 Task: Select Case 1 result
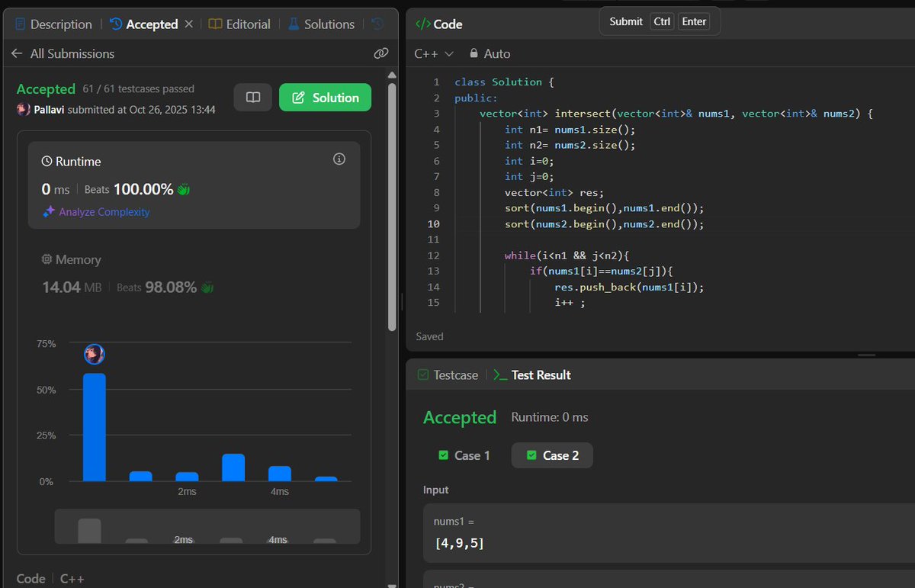pyautogui.click(x=464, y=455)
